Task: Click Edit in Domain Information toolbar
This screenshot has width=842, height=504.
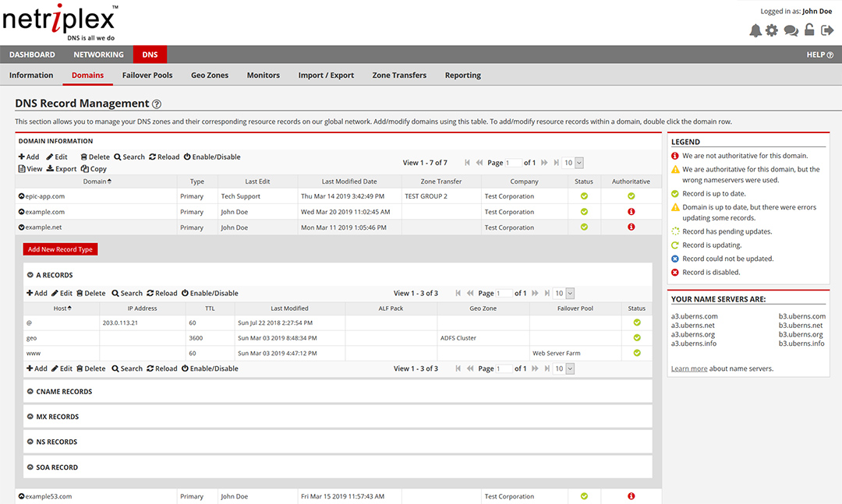Action: click(57, 157)
